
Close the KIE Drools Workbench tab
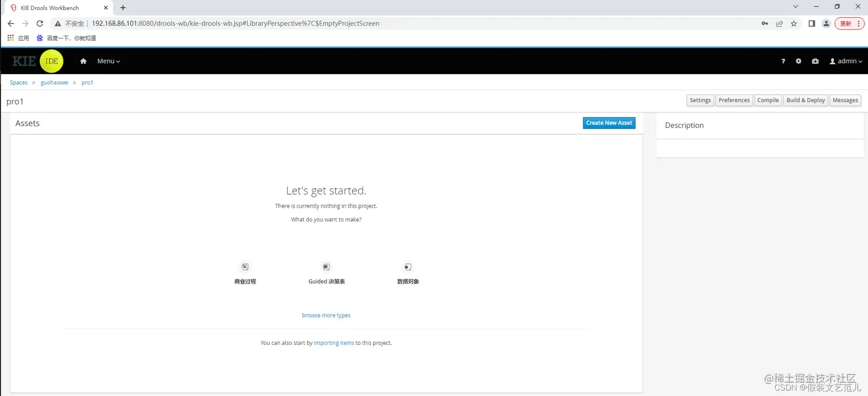click(106, 8)
